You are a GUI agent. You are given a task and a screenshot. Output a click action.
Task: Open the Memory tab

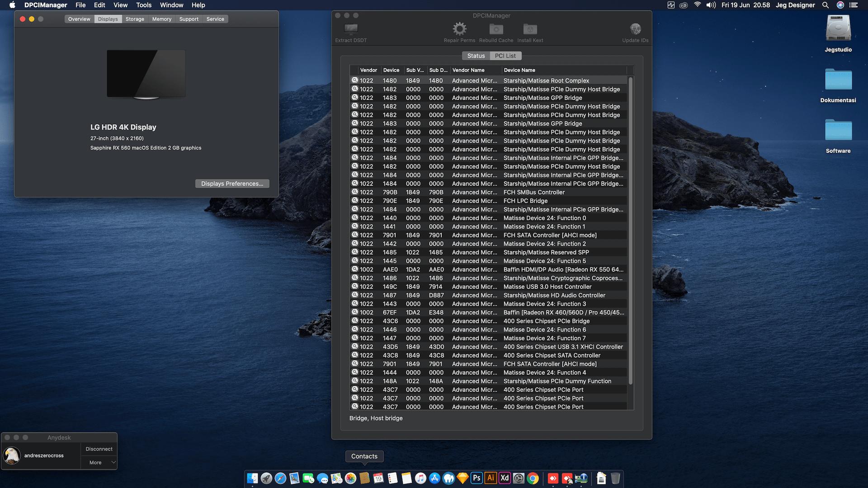(161, 19)
